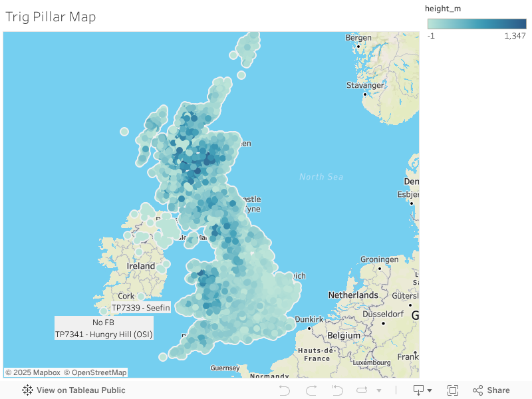Click the Tableau logo icon
Screen dimensions: 532x399
click(27, 390)
